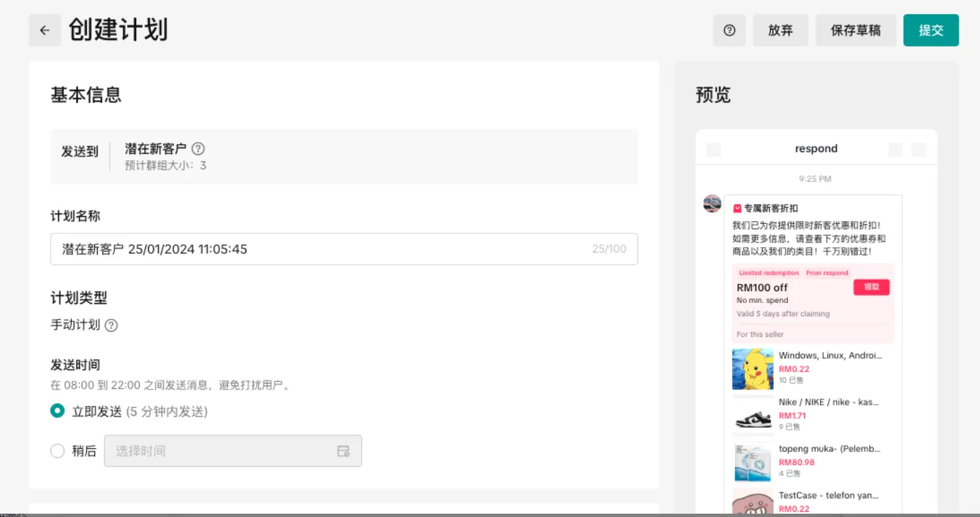The height and width of the screenshot is (517, 980).
Task: Click product title 'Windows, Linux, Androi...'
Action: pyautogui.click(x=831, y=356)
